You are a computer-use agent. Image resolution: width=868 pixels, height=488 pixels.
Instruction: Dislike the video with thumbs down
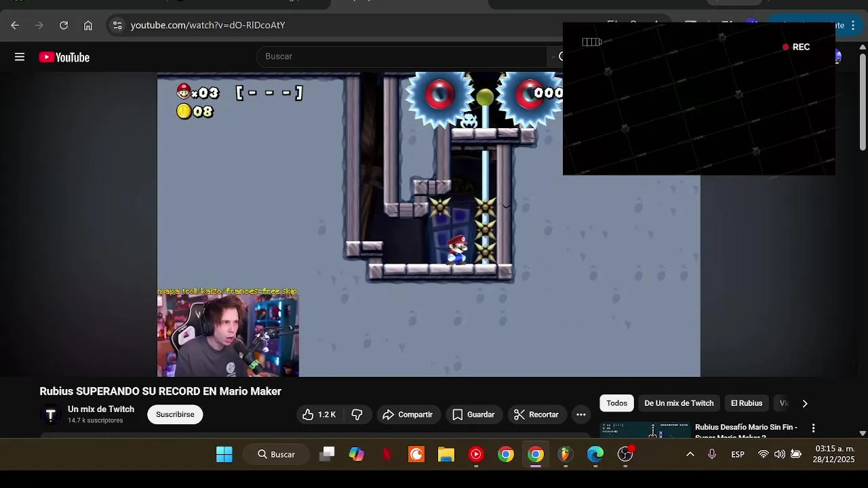(x=357, y=414)
